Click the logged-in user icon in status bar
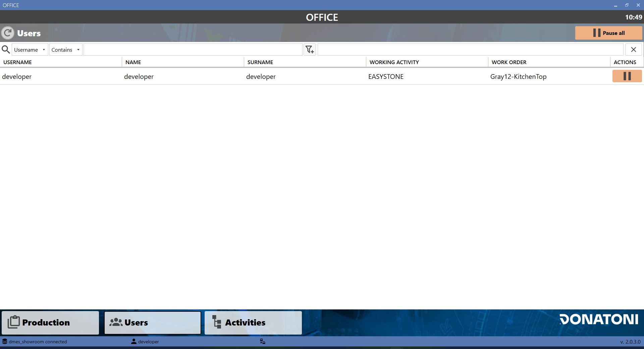Viewport: 644px width, 349px height. click(x=134, y=342)
